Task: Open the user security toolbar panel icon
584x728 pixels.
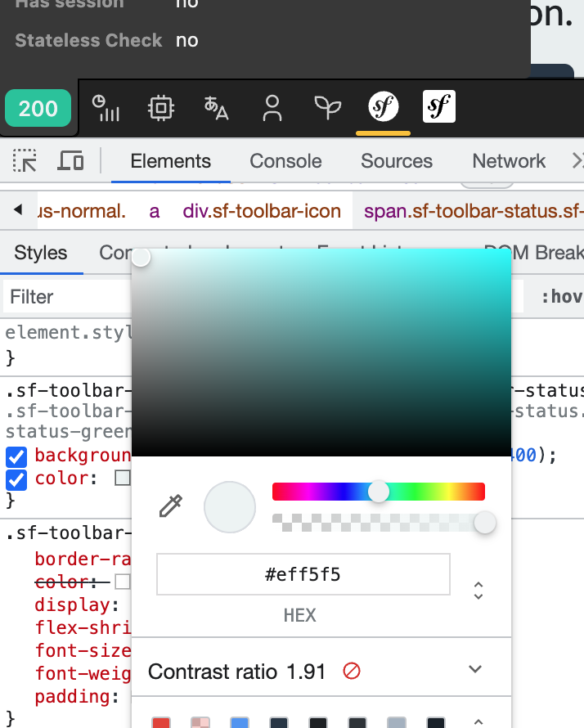Action: pyautogui.click(x=272, y=108)
